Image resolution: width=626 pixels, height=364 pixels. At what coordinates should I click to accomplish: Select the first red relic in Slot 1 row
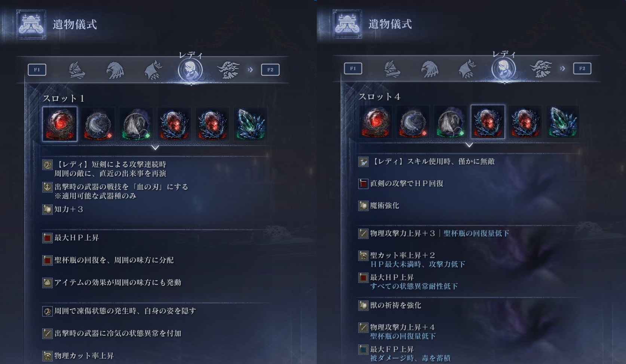(60, 124)
